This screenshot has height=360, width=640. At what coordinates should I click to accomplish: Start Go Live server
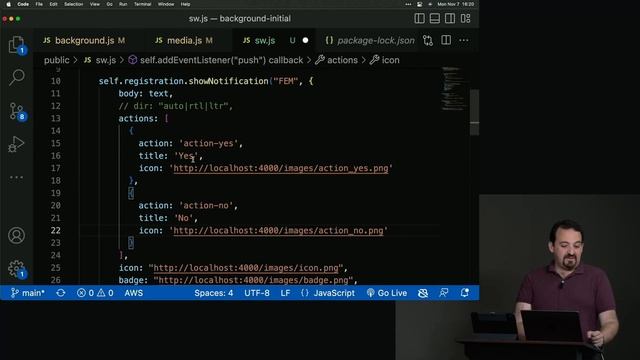387,293
